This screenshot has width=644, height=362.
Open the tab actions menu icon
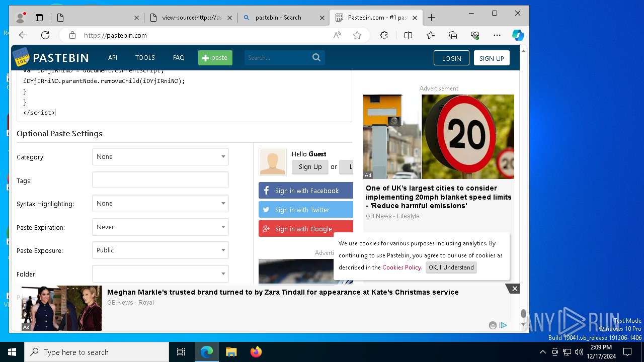(x=39, y=18)
